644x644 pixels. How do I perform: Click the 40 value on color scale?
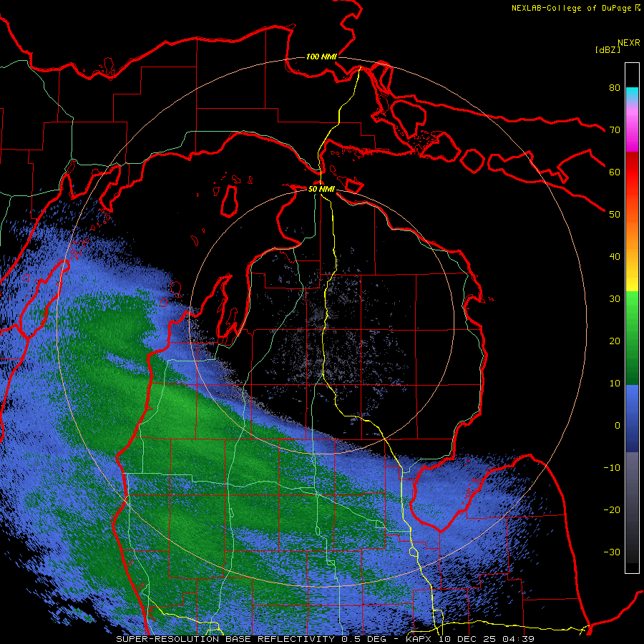[x=615, y=257]
